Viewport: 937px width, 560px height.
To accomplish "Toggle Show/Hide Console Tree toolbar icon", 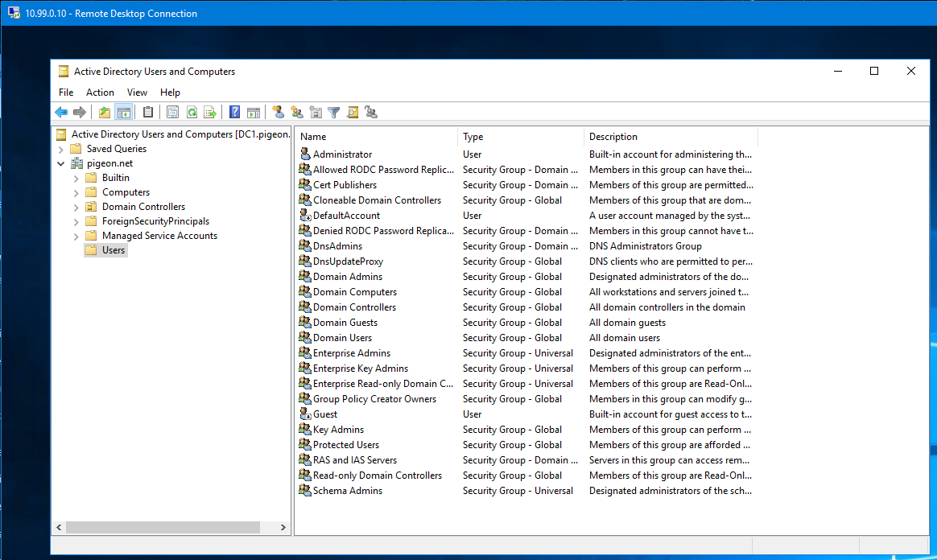I will pyautogui.click(x=124, y=112).
